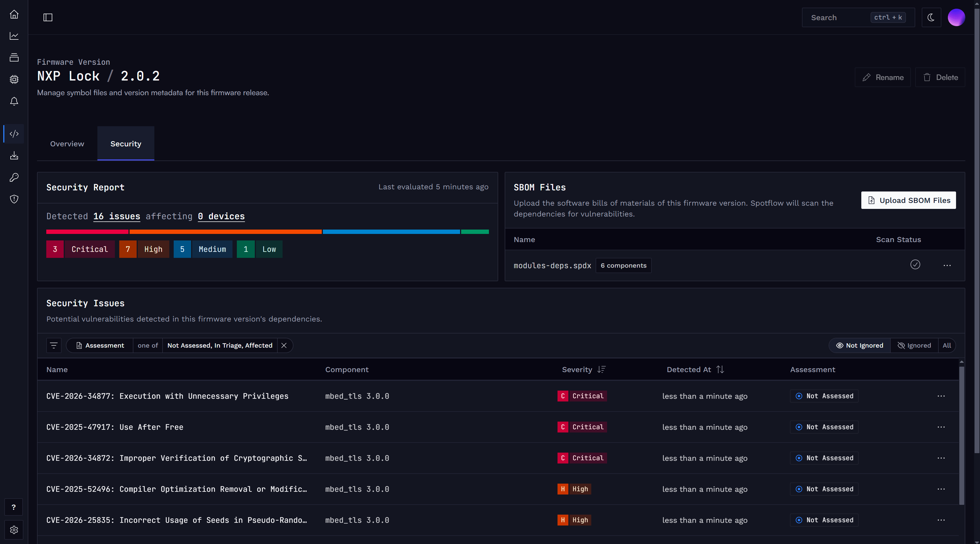The width and height of the screenshot is (980, 544).
Task: Sort by Detected At column
Action: coord(695,369)
